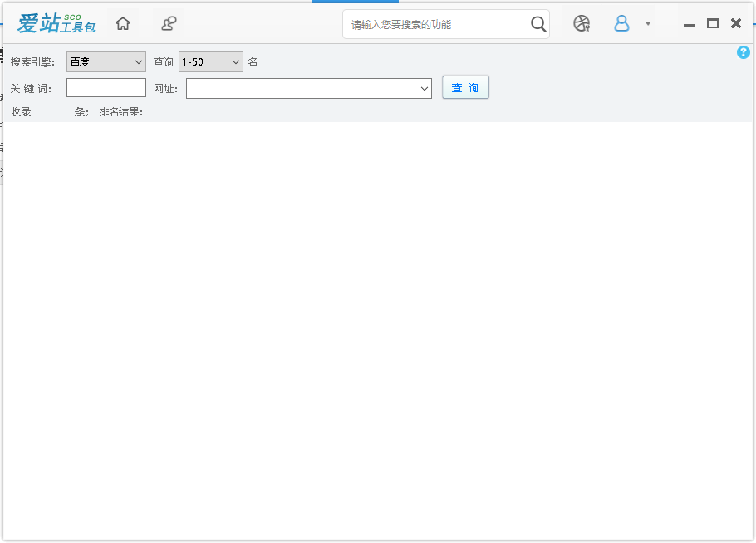Image resolution: width=756 pixels, height=543 pixels.
Task: Click inside the 网址 URL text field
Action: tap(299, 88)
